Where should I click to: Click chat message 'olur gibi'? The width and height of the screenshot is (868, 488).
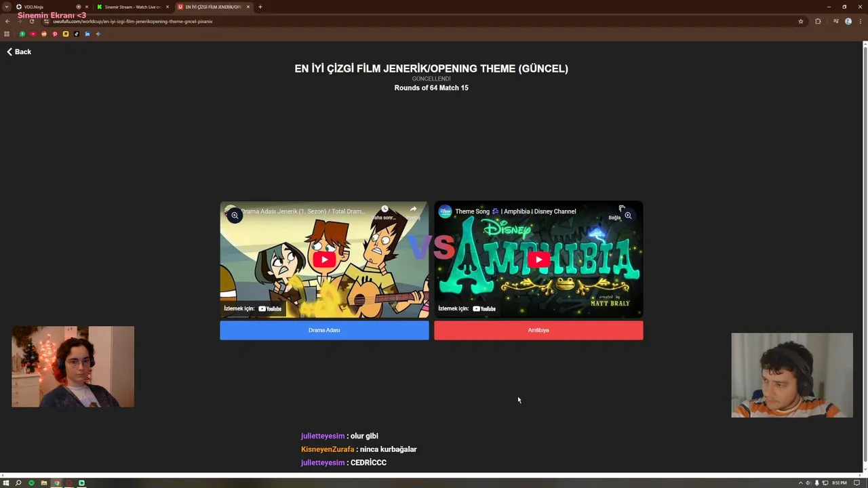coord(365,436)
